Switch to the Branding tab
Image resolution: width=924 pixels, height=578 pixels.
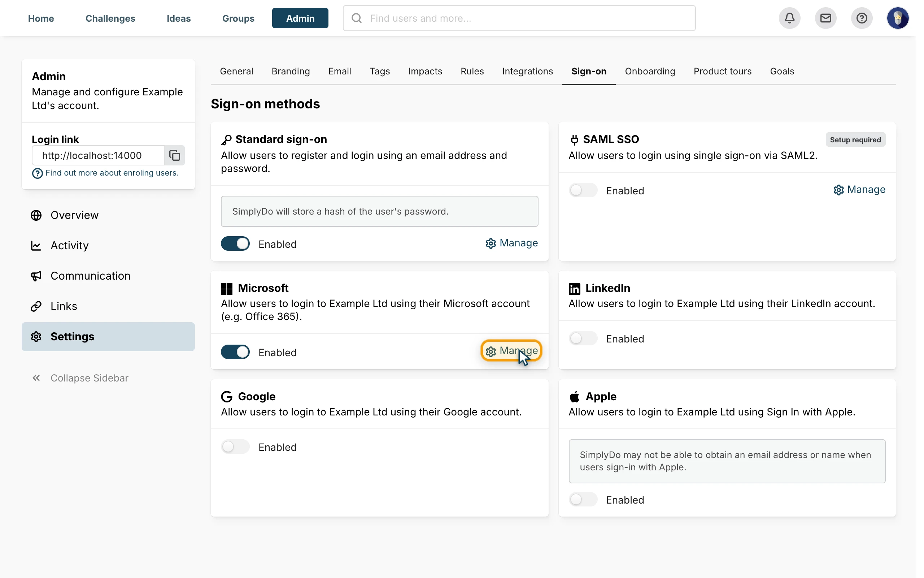click(291, 71)
